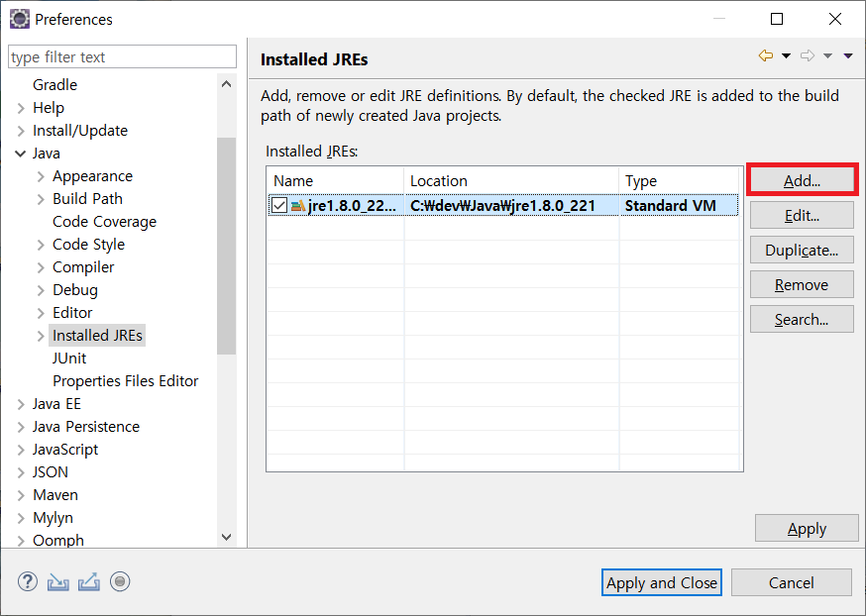This screenshot has height=616, width=866.
Task: Select Properties Files Editor in the tree
Action: coord(126,381)
